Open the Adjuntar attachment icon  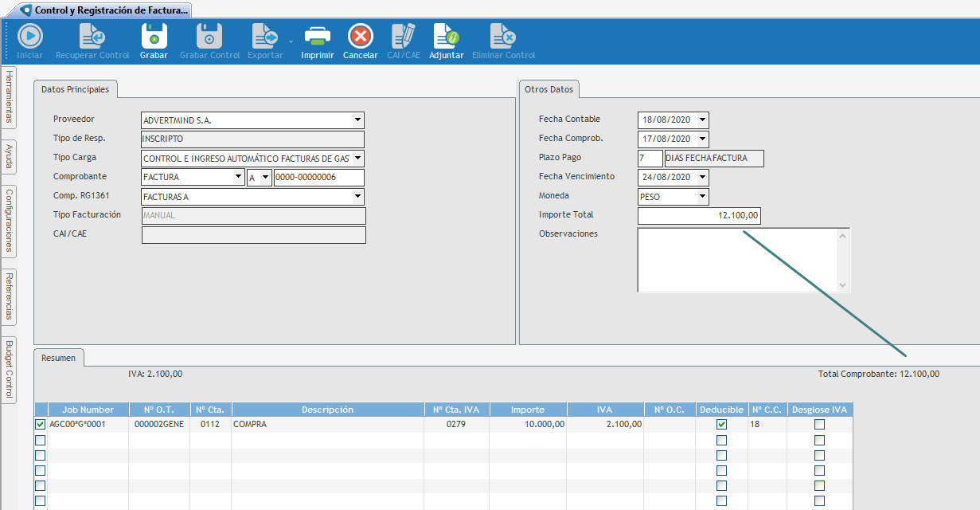coord(446,37)
